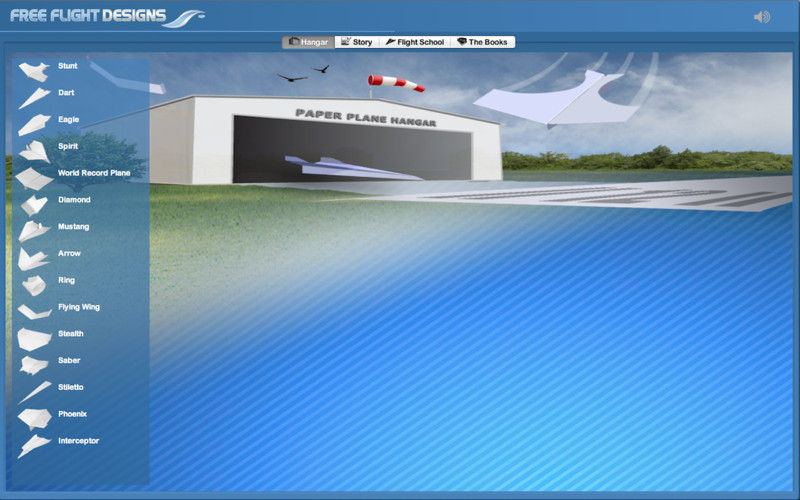Select the Stiletto paper plane icon
800x500 pixels.
pyautogui.click(x=35, y=392)
